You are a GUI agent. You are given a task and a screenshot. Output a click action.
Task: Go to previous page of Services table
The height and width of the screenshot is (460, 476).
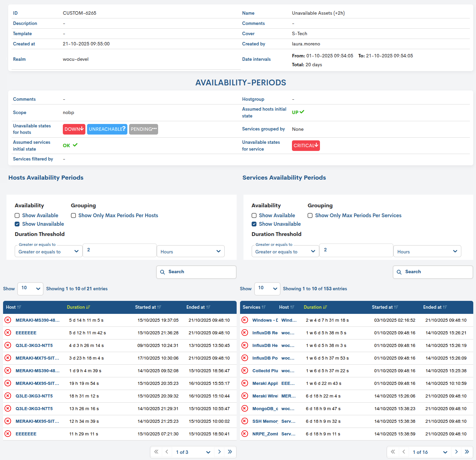(x=404, y=451)
